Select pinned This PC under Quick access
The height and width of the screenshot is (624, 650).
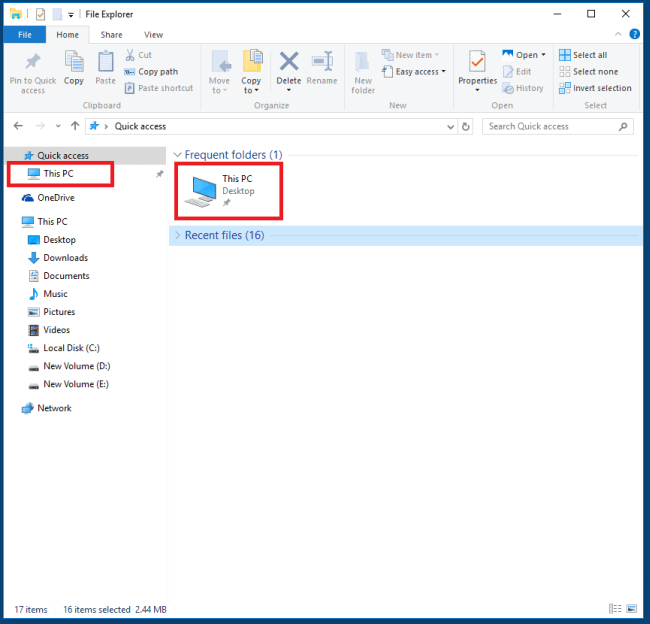[60, 174]
